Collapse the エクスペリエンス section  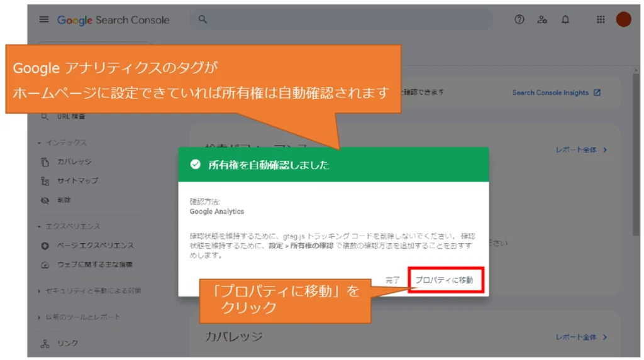68,226
